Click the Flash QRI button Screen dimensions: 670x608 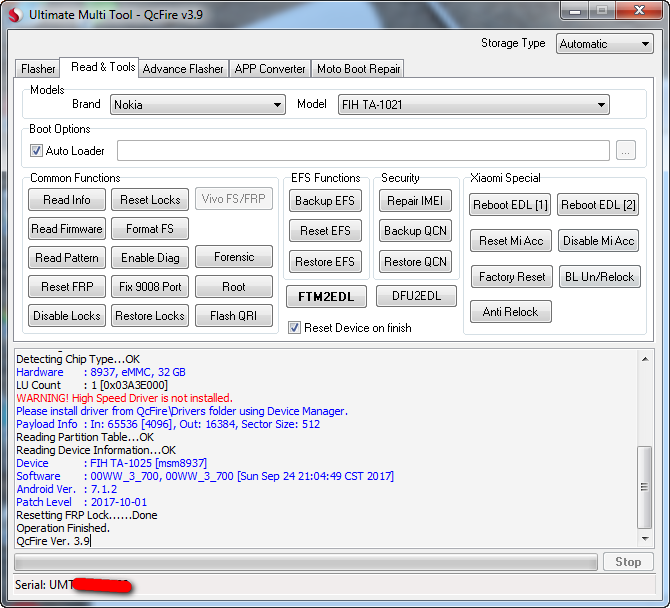pos(234,315)
